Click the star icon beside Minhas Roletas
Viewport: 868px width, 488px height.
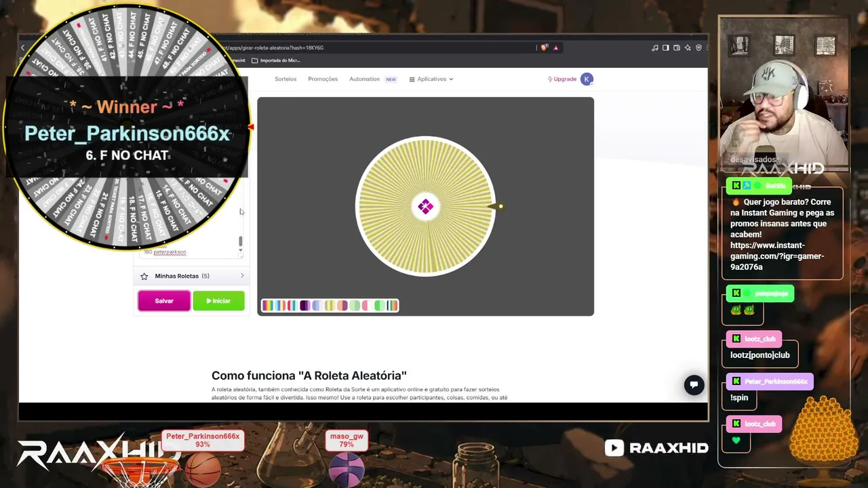click(144, 277)
